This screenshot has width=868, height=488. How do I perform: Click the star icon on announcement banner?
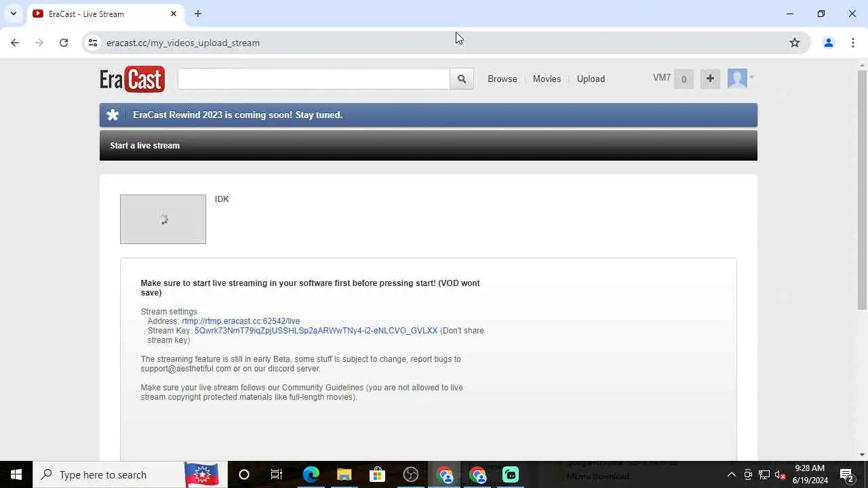click(113, 115)
